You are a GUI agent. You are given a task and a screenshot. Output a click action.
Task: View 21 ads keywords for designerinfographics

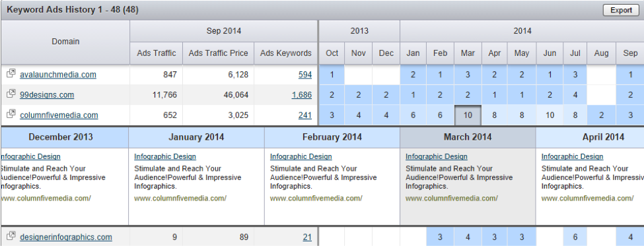point(307,237)
